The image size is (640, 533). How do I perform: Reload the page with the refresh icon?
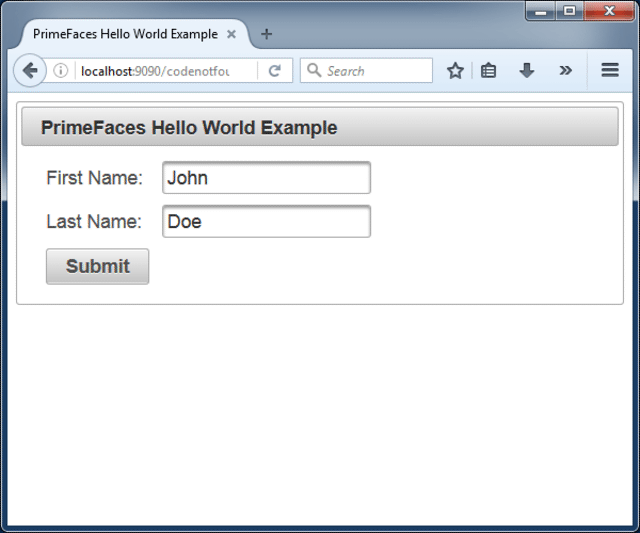tap(275, 71)
